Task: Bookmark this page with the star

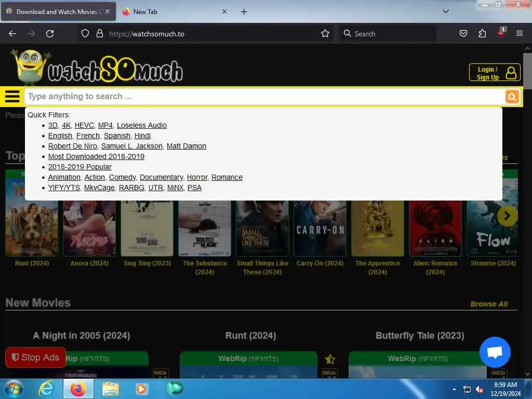Action: tap(325, 34)
